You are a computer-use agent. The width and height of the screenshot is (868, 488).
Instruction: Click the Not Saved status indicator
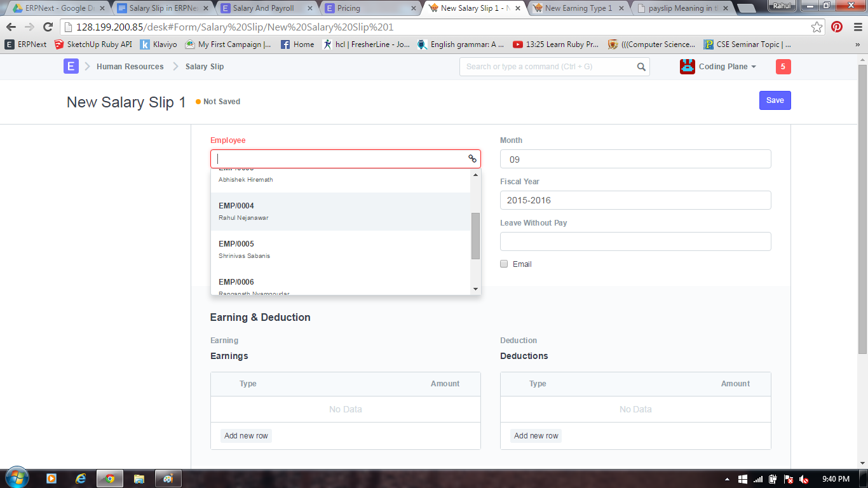click(218, 102)
